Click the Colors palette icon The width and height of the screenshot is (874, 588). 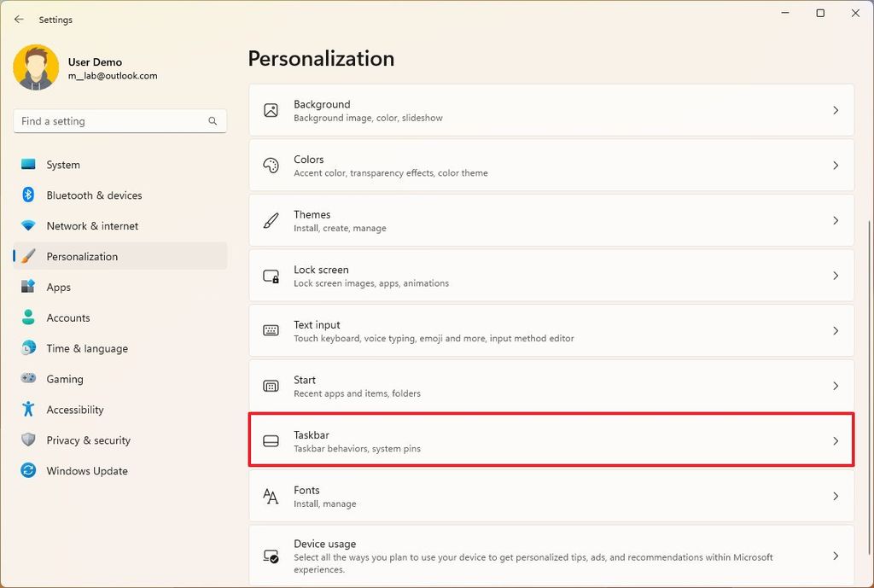(x=271, y=166)
